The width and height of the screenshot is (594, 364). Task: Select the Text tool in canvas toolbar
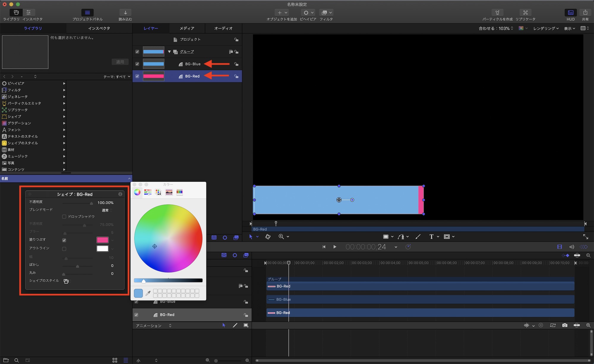(431, 237)
